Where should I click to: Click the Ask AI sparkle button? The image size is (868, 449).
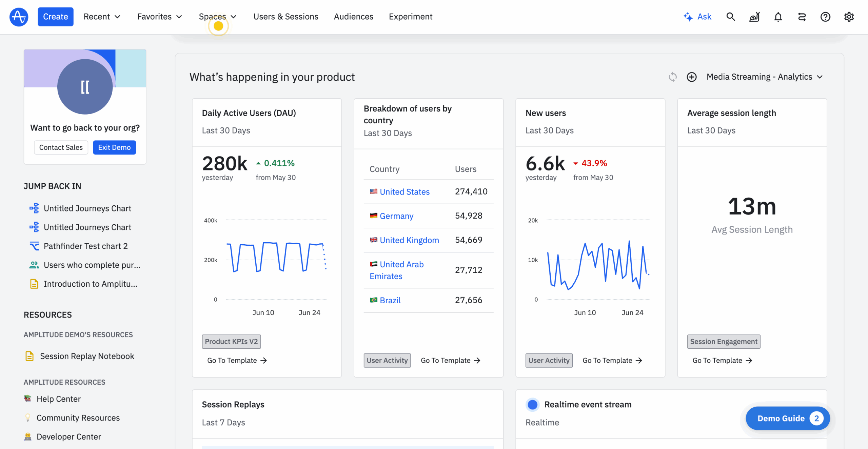coord(697,17)
